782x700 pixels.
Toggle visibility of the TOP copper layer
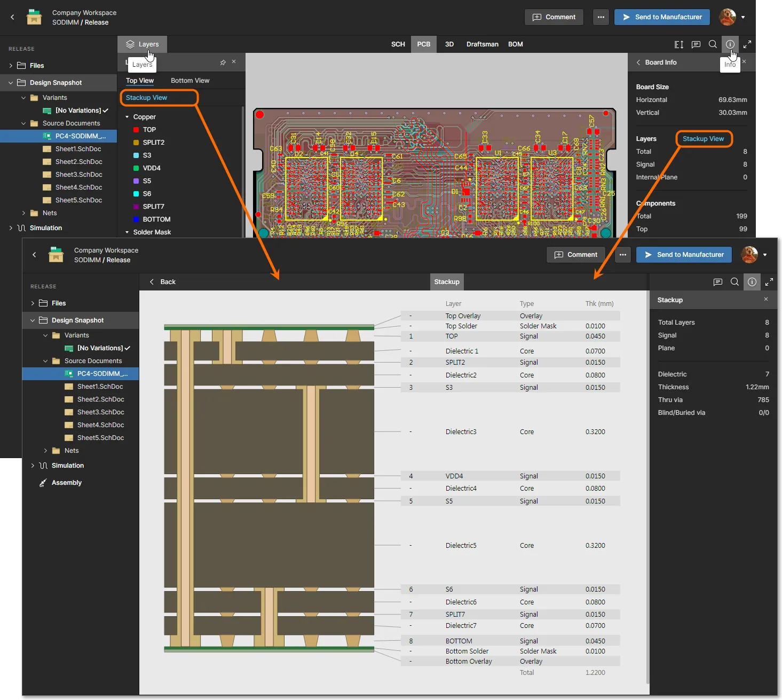coord(136,130)
